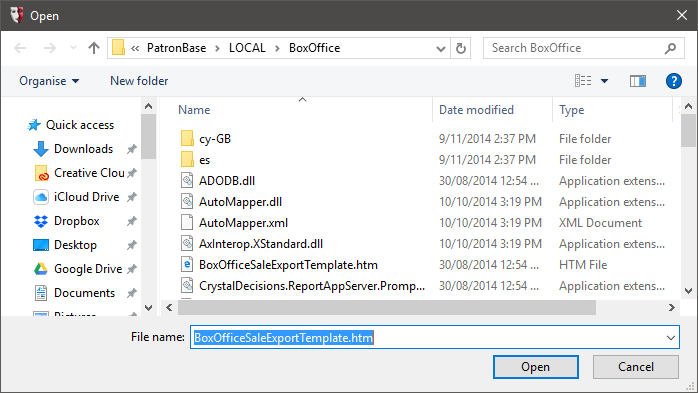Image resolution: width=698 pixels, height=393 pixels.
Task: Select iCloud Drive in the sidebar
Action: 86,197
